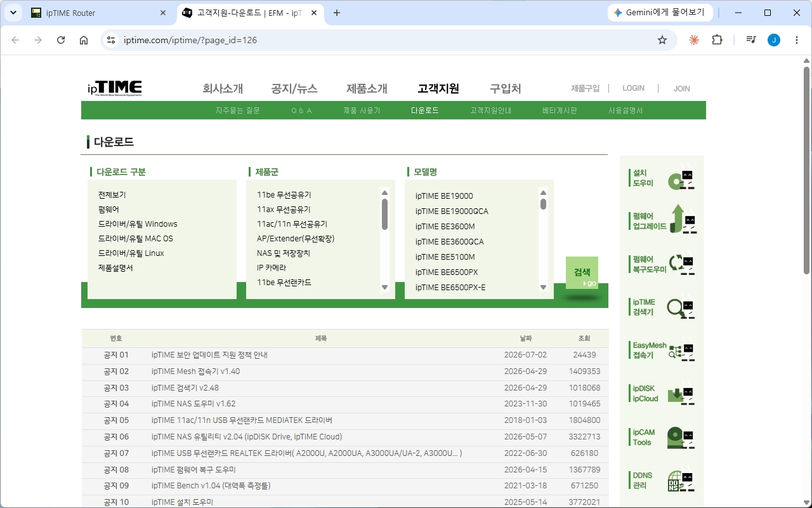
Task: Click the 제품구입 link
Action: 585,88
